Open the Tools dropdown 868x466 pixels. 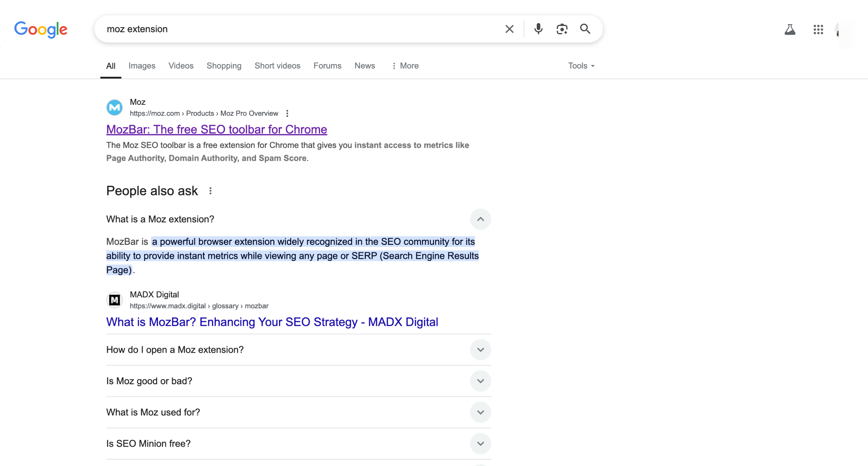pyautogui.click(x=581, y=66)
